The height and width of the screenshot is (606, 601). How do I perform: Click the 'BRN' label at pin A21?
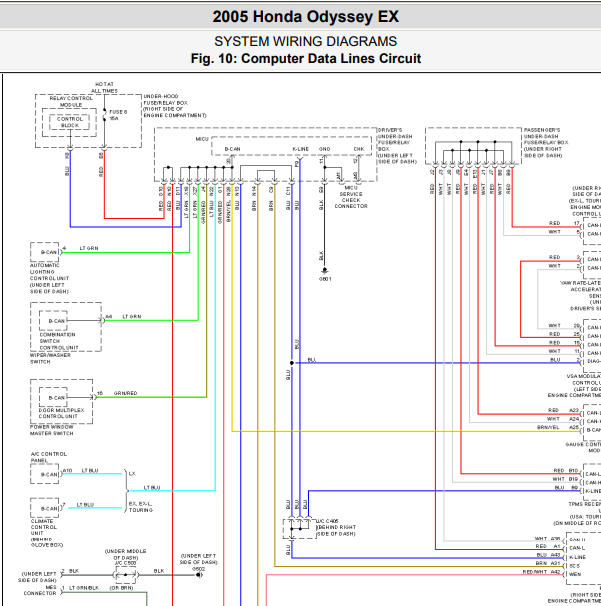click(541, 563)
